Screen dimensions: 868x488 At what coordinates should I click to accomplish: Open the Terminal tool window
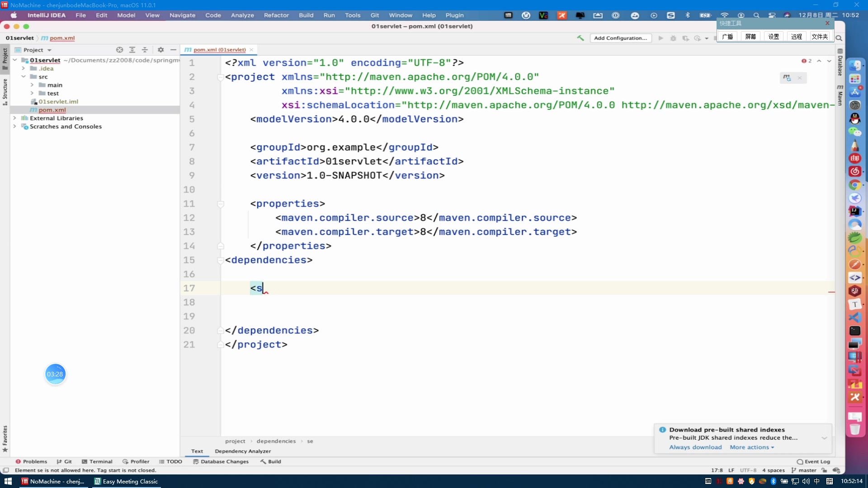pos(97,461)
